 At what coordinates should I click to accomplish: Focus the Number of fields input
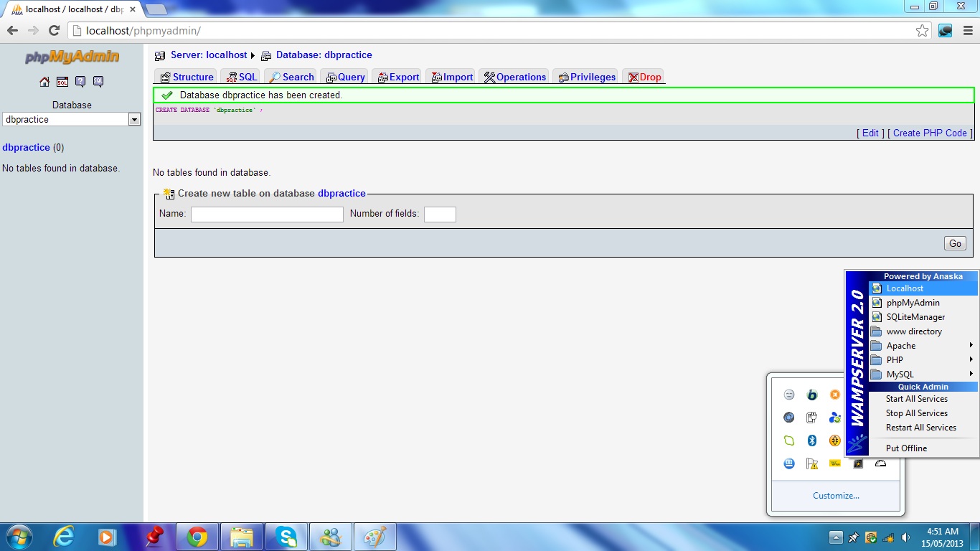tap(440, 215)
